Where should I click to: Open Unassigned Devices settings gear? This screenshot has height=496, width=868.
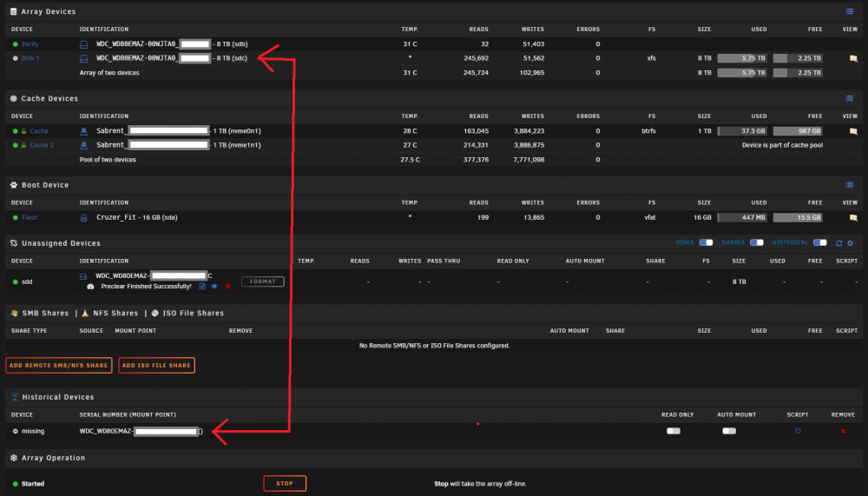click(851, 242)
